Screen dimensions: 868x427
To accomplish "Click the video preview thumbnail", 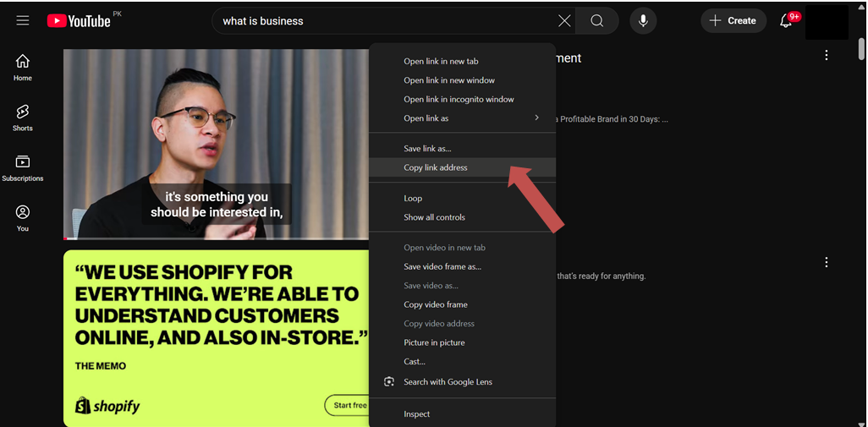I will tap(216, 144).
